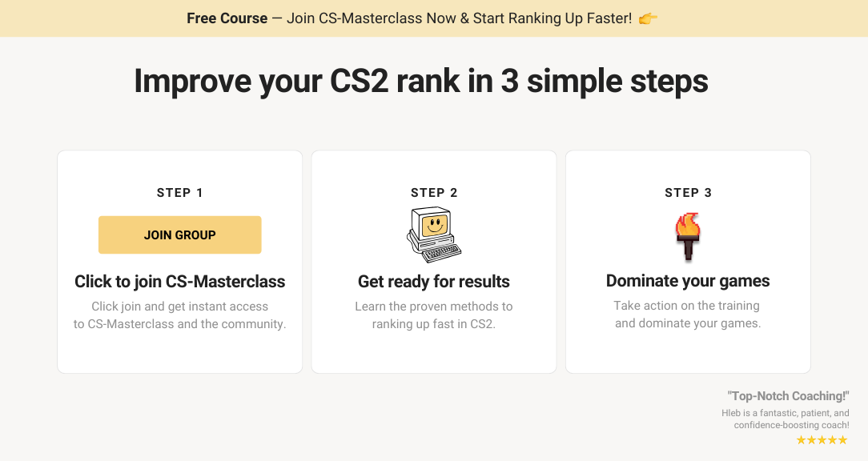868x461 pixels.
Task: Select the STEP 1 label
Action: [x=180, y=193]
